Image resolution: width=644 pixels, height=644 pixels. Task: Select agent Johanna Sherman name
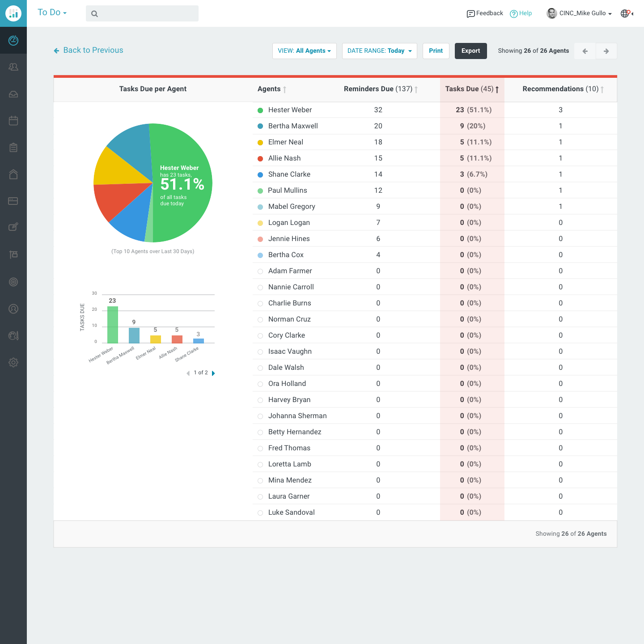pos(297,416)
